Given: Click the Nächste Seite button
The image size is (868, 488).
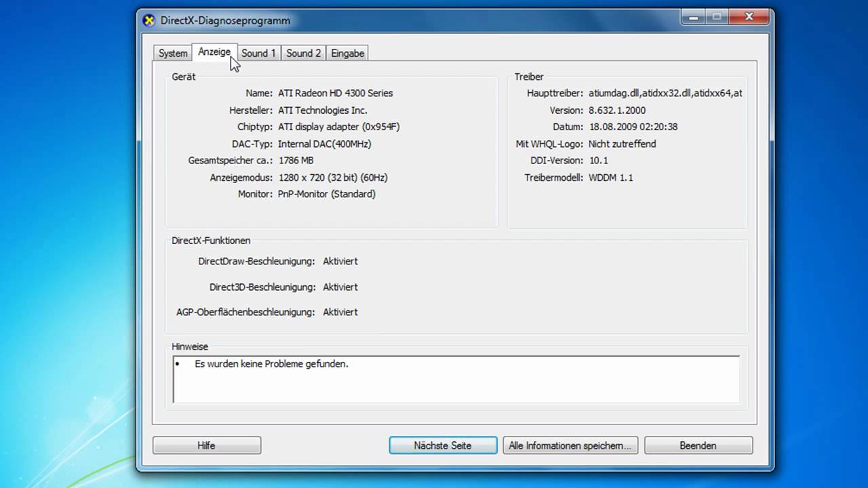Looking at the screenshot, I should 443,445.
